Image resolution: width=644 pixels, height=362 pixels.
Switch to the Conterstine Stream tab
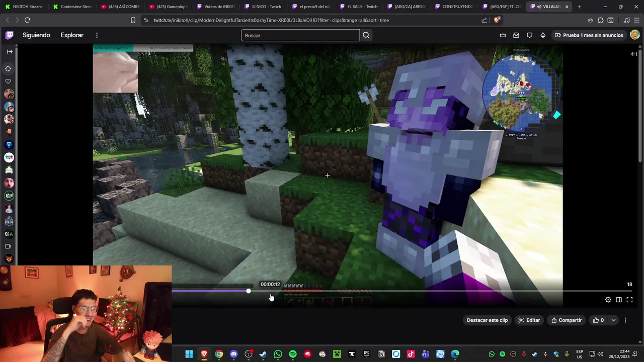pyautogui.click(x=72, y=7)
